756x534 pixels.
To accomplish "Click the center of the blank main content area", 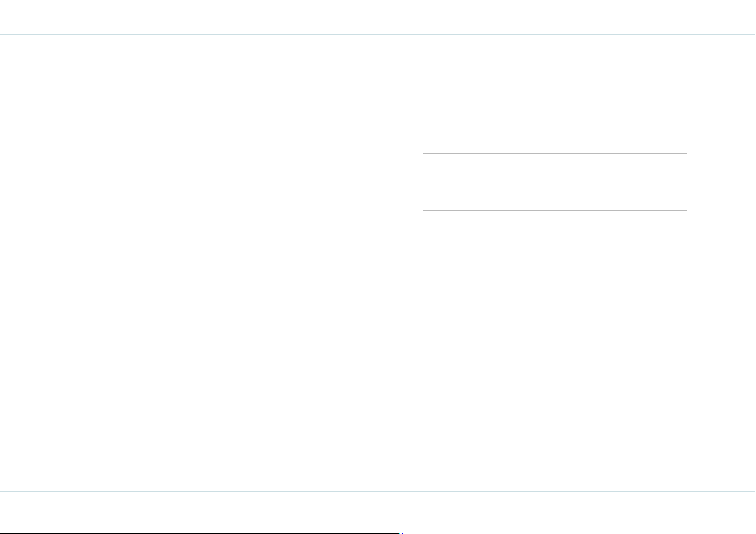I will click(x=378, y=263).
